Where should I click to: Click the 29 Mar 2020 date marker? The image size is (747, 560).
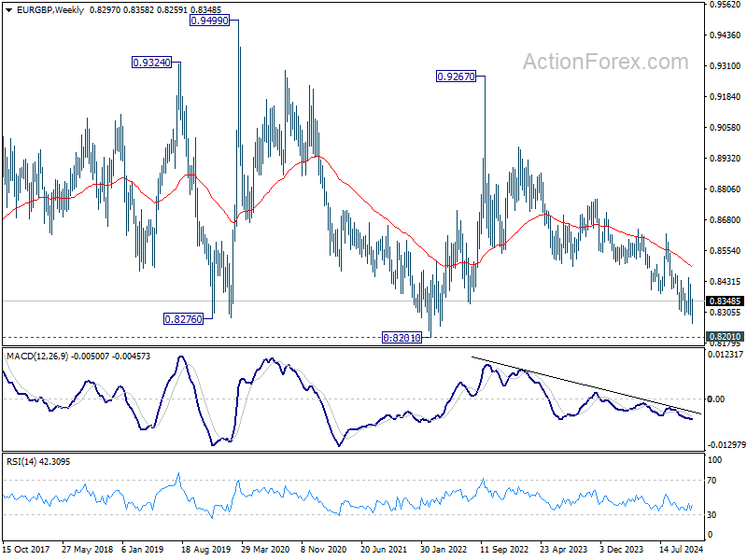click(x=265, y=549)
